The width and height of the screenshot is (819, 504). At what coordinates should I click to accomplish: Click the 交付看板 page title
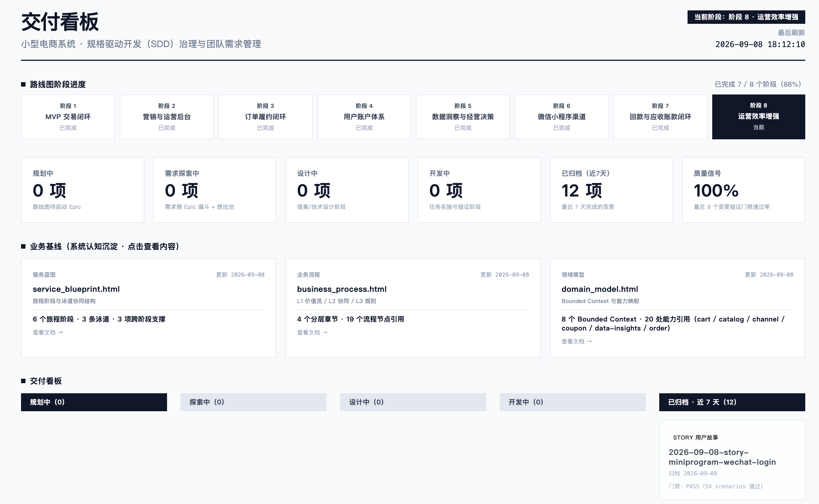(x=60, y=22)
